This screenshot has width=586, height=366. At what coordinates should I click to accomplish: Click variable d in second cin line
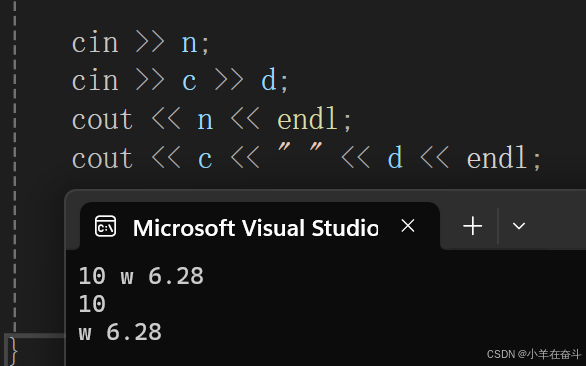(269, 80)
